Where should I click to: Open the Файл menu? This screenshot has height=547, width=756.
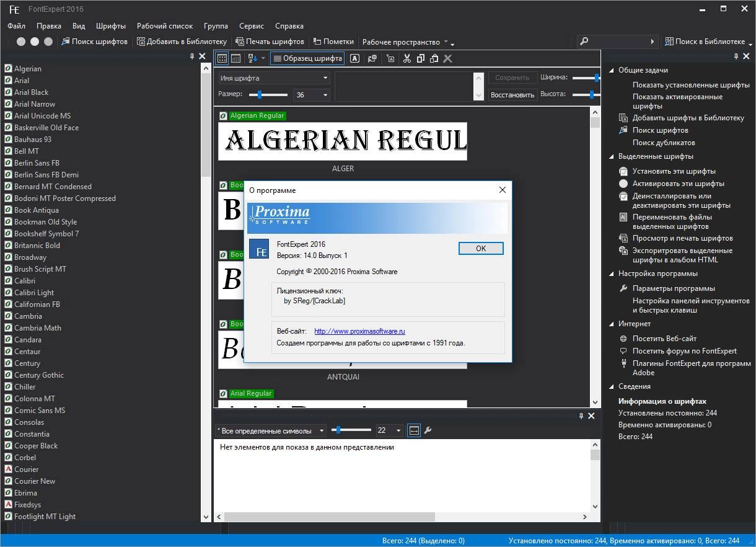[17, 26]
